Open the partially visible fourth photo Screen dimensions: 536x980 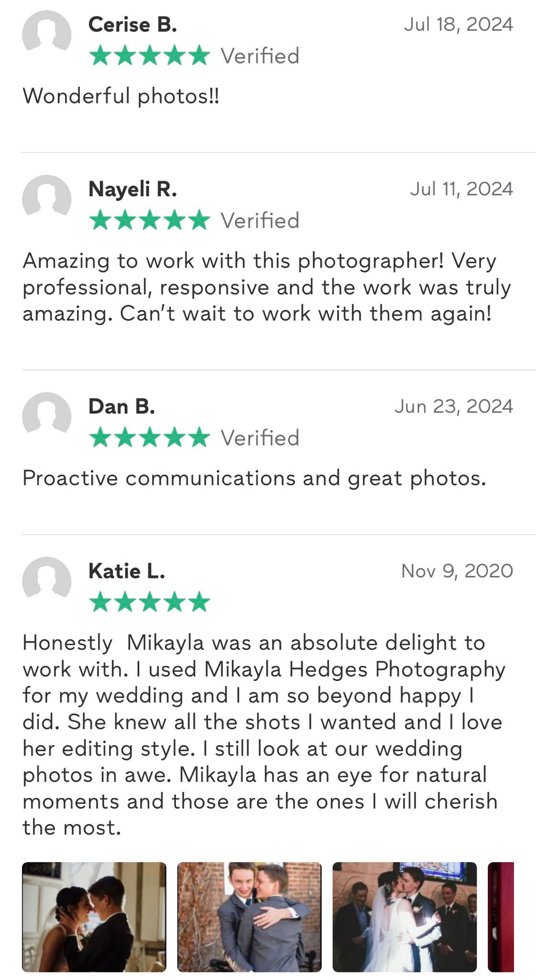click(501, 917)
